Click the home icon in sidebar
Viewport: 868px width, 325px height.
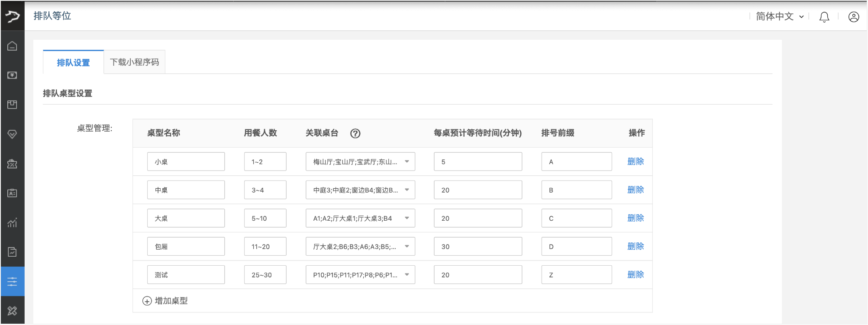pos(12,46)
